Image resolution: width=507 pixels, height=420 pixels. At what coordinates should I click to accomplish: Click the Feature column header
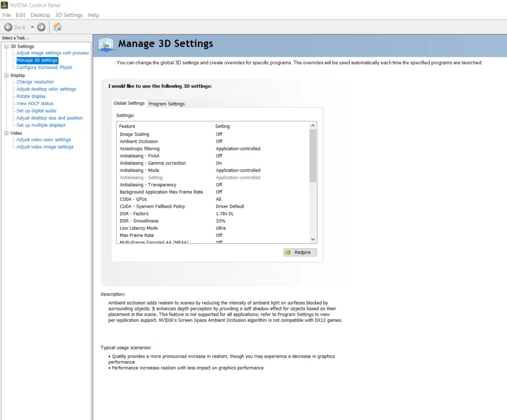pyautogui.click(x=164, y=126)
